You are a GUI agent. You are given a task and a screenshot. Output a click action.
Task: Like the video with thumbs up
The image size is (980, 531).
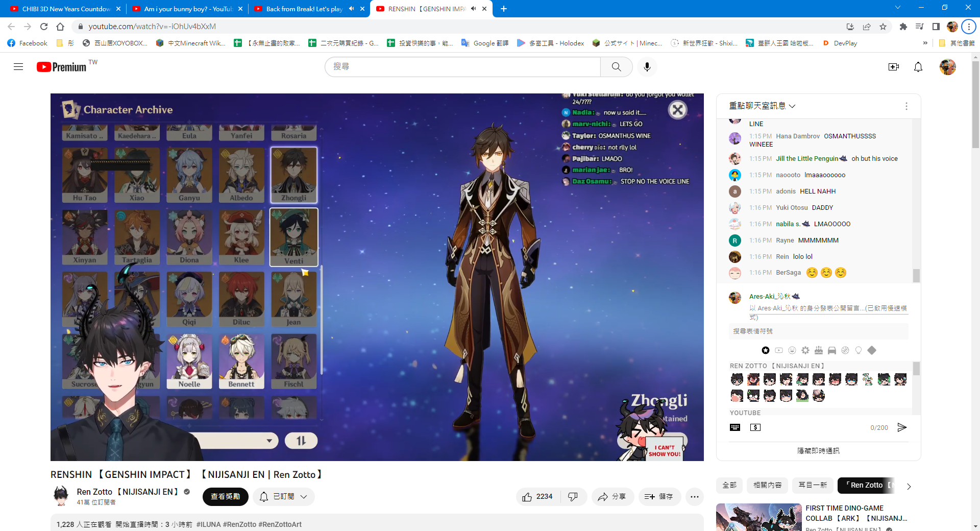tap(538, 497)
